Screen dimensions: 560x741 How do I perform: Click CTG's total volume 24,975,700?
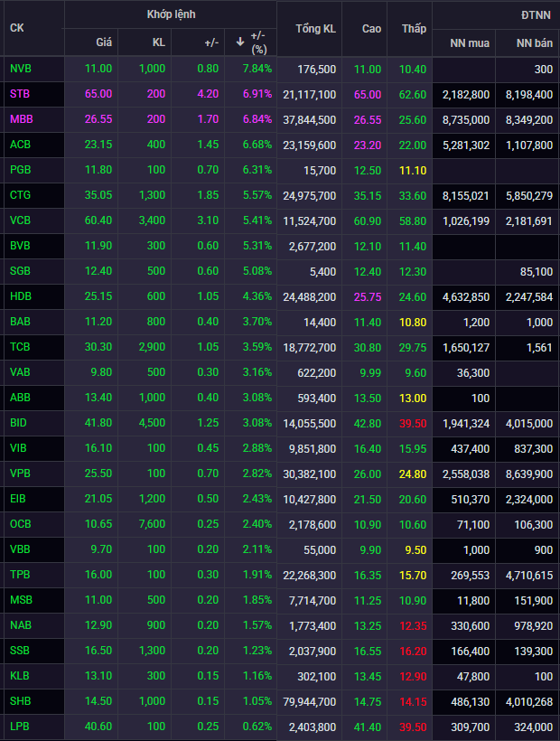[x=312, y=195]
